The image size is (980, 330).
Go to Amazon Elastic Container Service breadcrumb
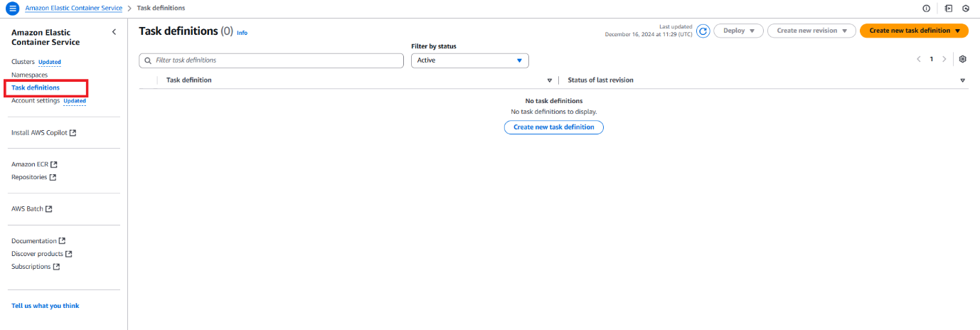coord(74,8)
